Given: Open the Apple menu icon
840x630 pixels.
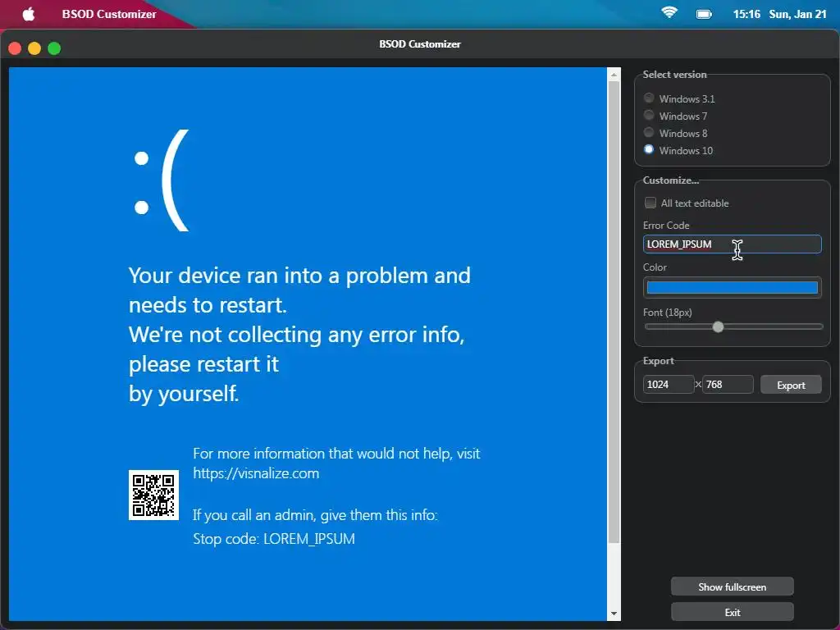Looking at the screenshot, I should tap(29, 14).
